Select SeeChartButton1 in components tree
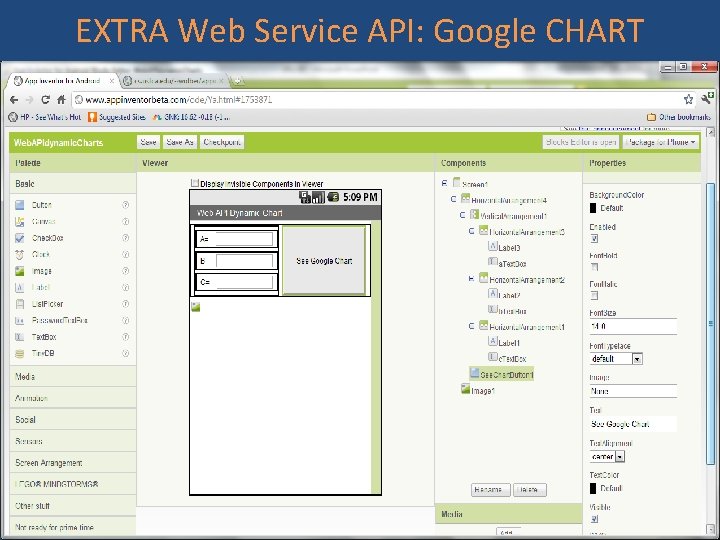This screenshot has height=540, width=720. click(x=501, y=375)
